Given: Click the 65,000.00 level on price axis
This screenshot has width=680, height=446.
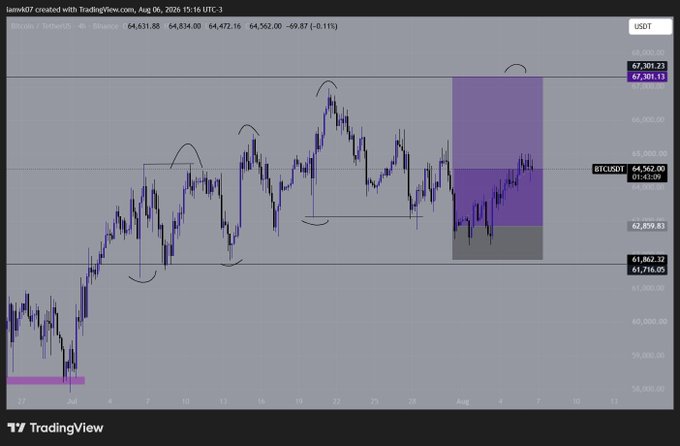Looking at the screenshot, I should click(x=649, y=154).
